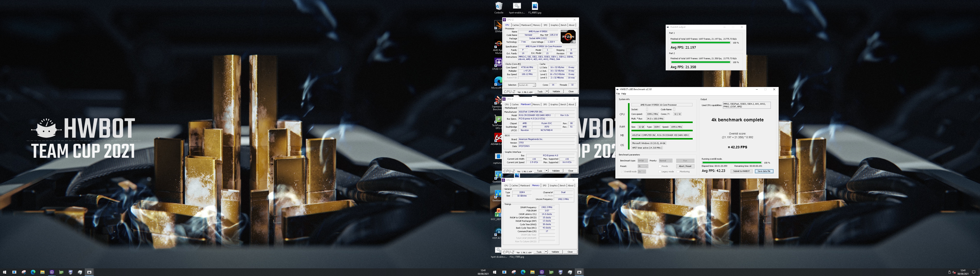
Task: Switch to Caches tab in top CPU-Z window
Action: [x=515, y=25]
